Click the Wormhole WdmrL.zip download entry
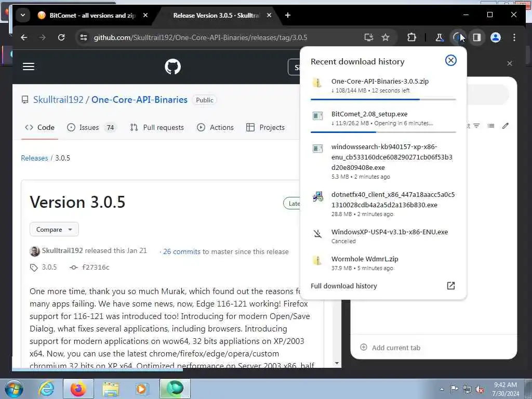 point(383,263)
